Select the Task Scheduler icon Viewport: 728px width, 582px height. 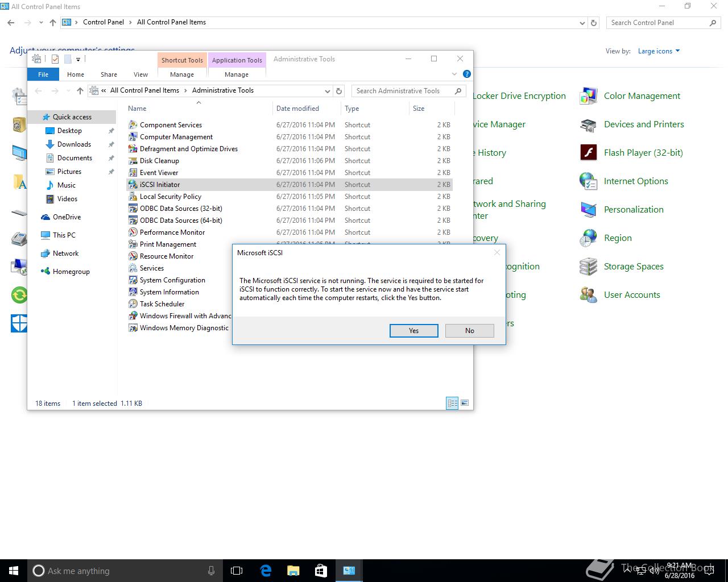point(133,304)
